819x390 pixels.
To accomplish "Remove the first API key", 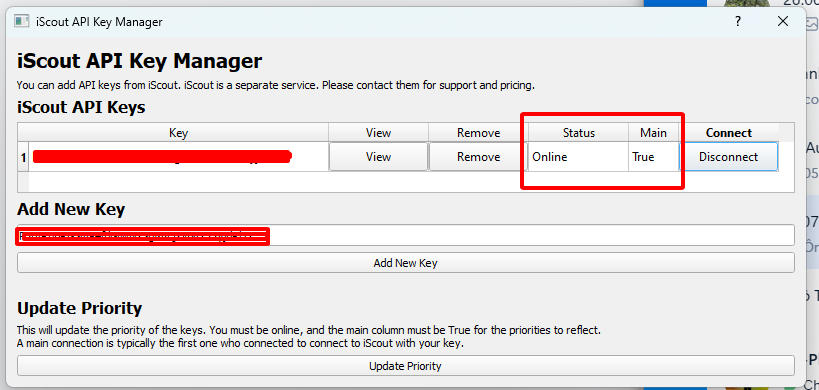I will [x=478, y=157].
